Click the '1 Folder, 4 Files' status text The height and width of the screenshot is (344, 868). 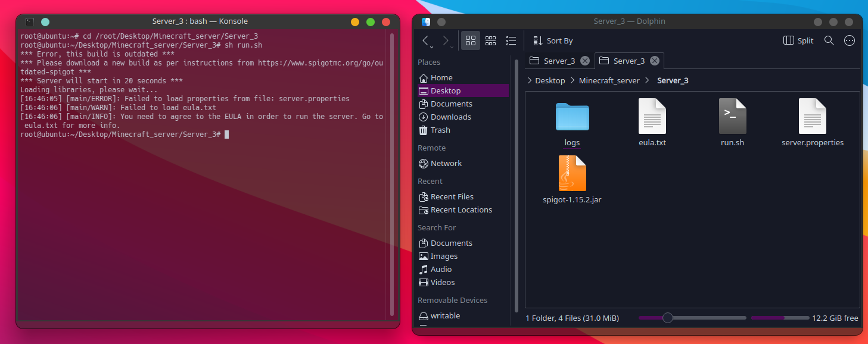pyautogui.click(x=573, y=318)
